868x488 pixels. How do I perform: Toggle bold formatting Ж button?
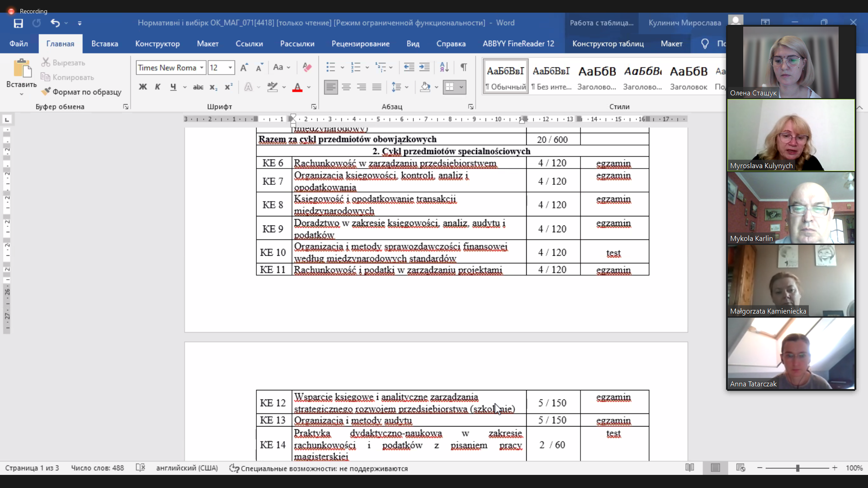[x=143, y=87]
